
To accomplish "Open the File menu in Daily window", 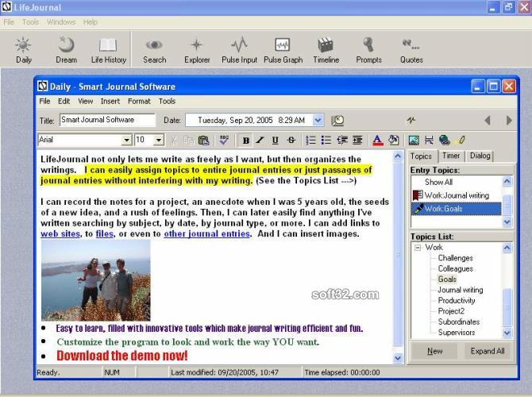I will pos(44,101).
